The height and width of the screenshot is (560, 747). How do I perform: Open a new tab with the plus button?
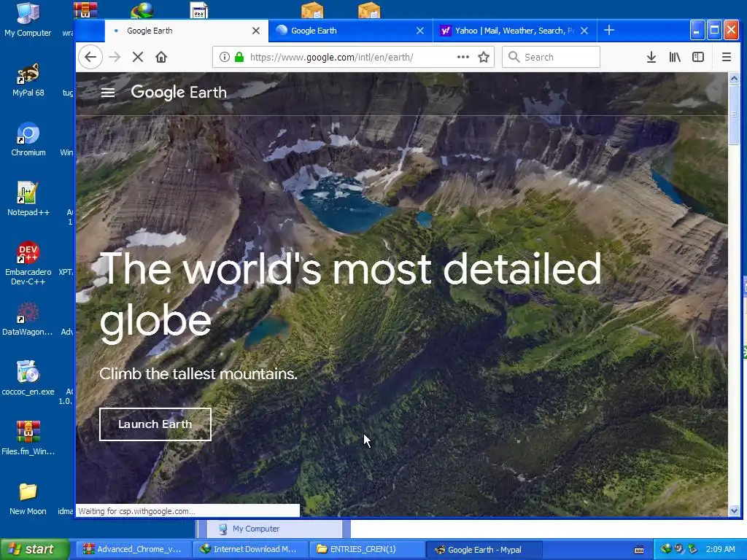click(609, 31)
